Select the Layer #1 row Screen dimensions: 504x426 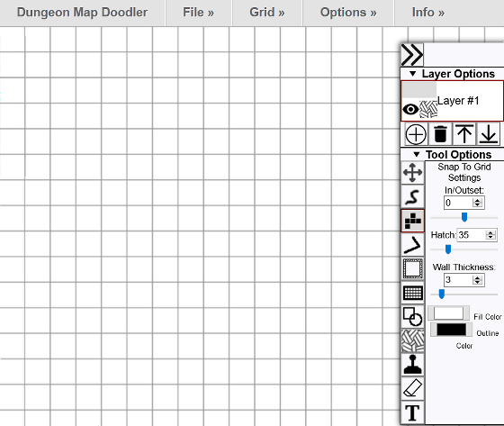[x=452, y=101]
